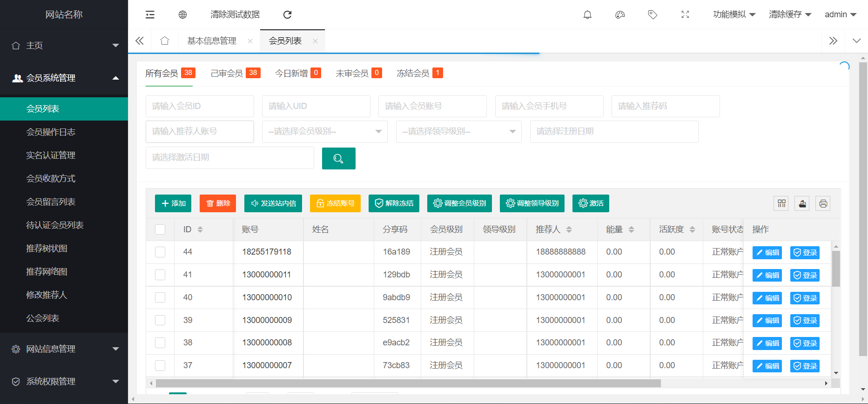This screenshot has height=404, width=868.
Task: Click the print table icon
Action: (823, 203)
